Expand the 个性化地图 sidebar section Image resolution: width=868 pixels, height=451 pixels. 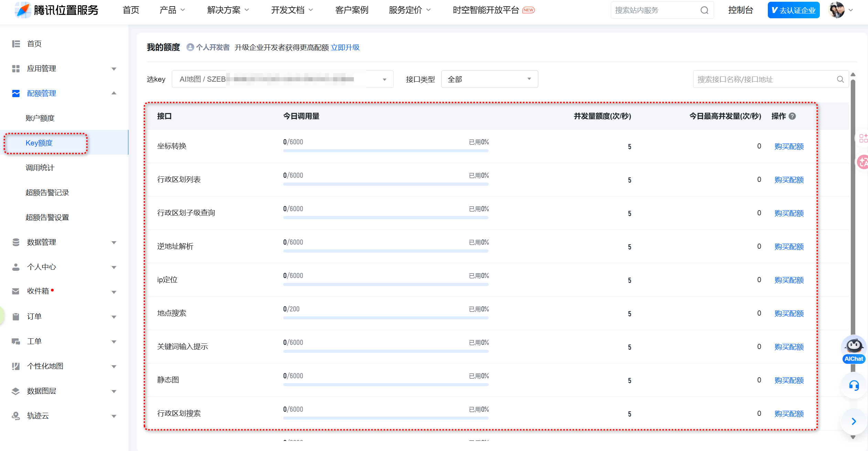click(114, 367)
